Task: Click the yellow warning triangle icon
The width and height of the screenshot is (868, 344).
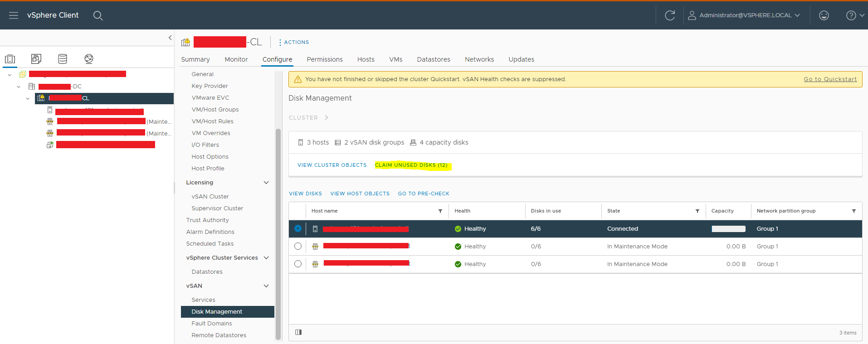Action: (298, 79)
